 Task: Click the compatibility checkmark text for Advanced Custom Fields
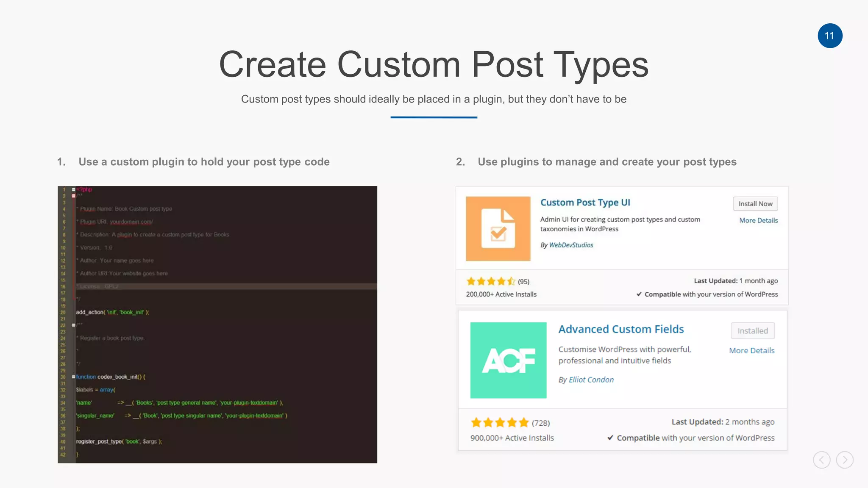coord(691,438)
